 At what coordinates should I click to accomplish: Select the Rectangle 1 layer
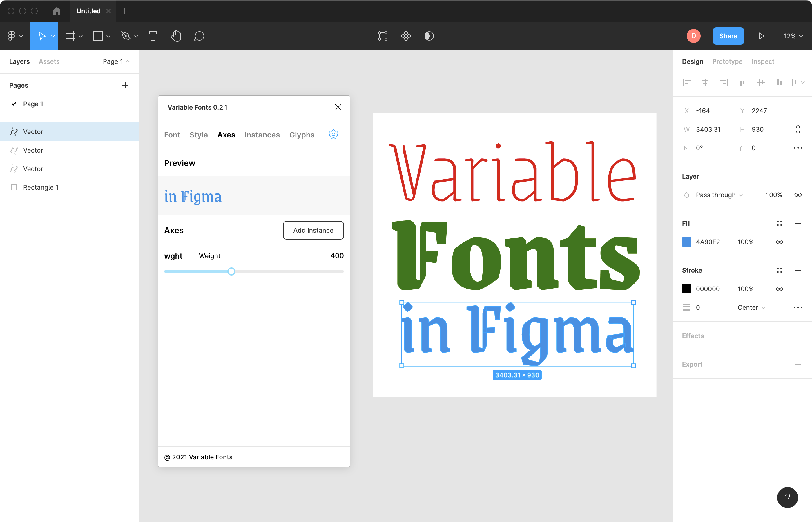pyautogui.click(x=41, y=187)
